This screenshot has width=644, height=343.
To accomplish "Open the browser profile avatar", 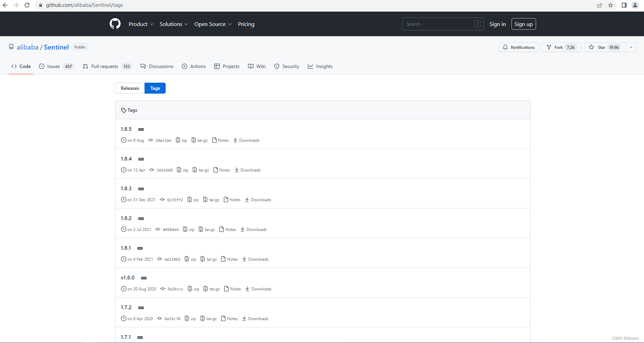I will [635, 5].
